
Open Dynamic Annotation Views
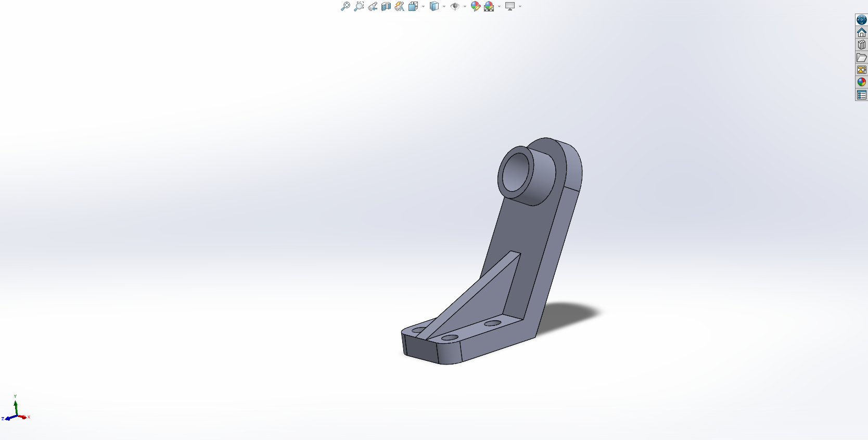point(400,6)
